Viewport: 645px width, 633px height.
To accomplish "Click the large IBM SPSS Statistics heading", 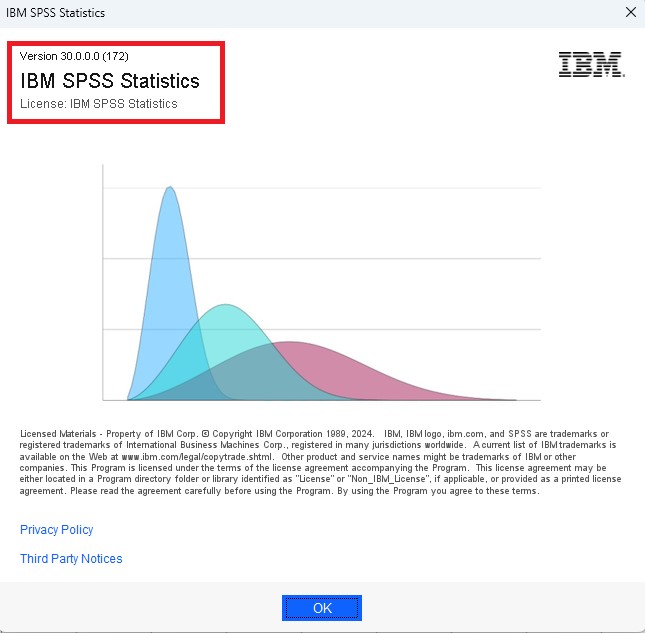I will [x=110, y=81].
